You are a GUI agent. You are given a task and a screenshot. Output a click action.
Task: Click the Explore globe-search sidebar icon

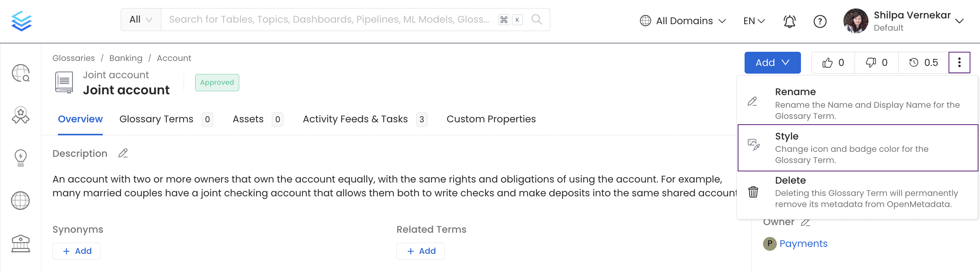(x=21, y=73)
